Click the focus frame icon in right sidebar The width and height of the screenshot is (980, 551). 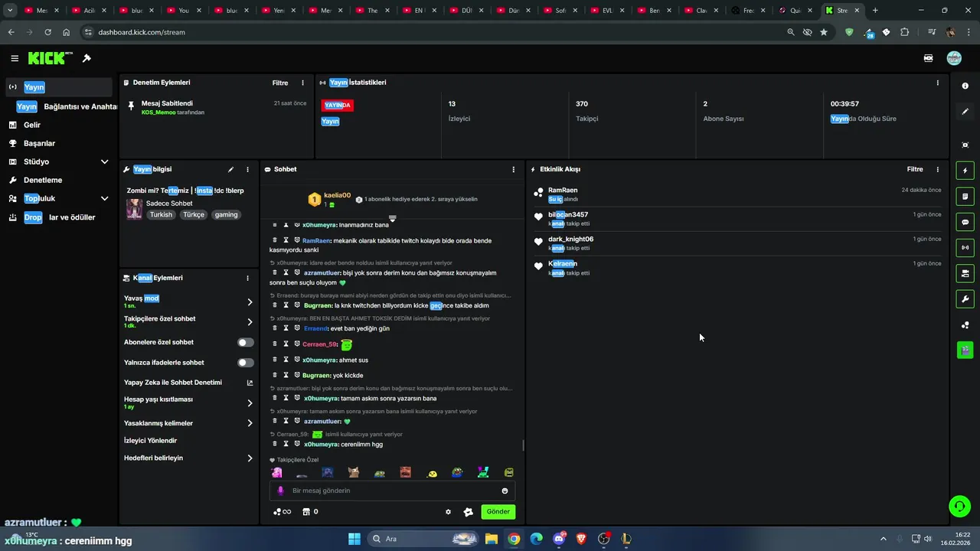pos(965,145)
